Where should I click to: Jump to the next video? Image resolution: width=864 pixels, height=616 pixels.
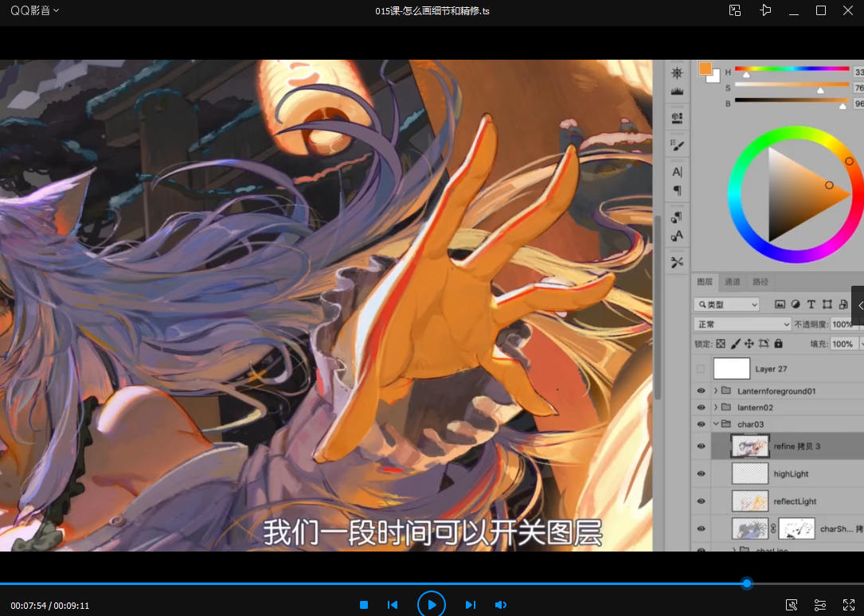click(470, 605)
